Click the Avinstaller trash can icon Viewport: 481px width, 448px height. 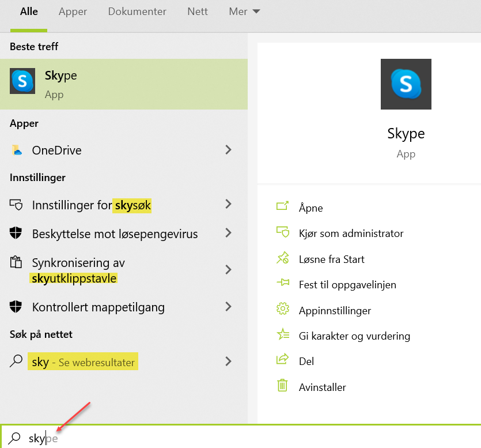[x=282, y=386]
